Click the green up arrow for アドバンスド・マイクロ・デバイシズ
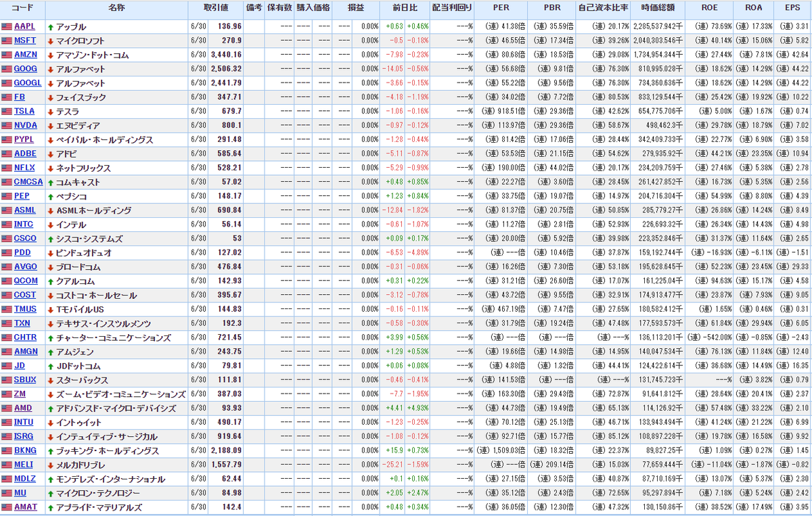The width and height of the screenshot is (812, 516). click(x=51, y=408)
